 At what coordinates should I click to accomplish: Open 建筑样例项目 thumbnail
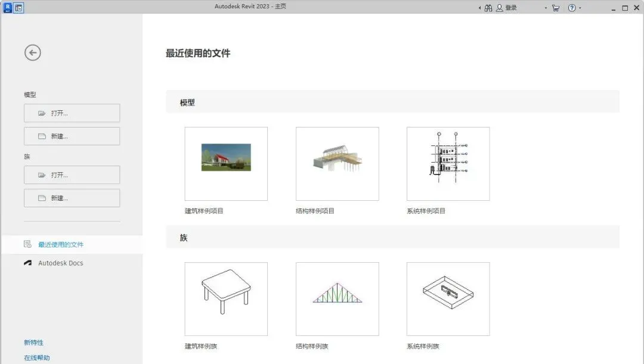(x=226, y=164)
